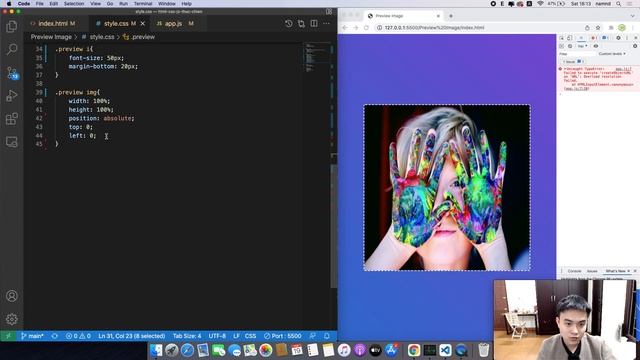Clear the DevTools console
640x360 pixels.
tap(570, 46)
